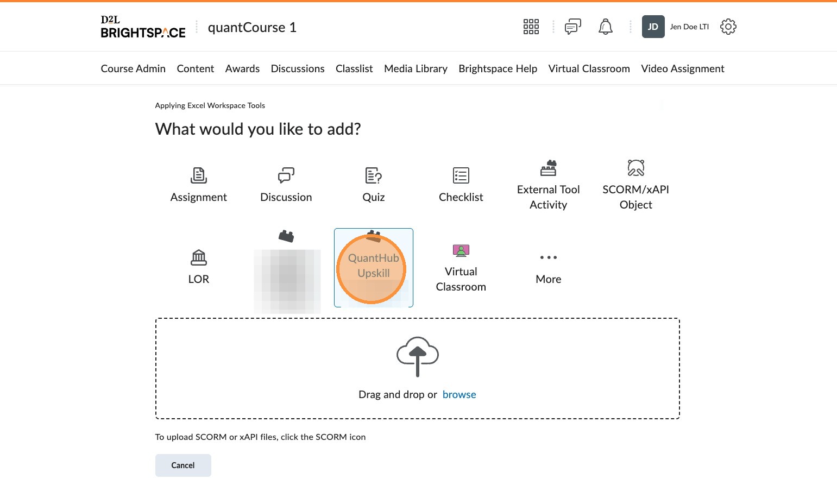Click the browse file link
This screenshot has height=504, width=837.
(459, 395)
